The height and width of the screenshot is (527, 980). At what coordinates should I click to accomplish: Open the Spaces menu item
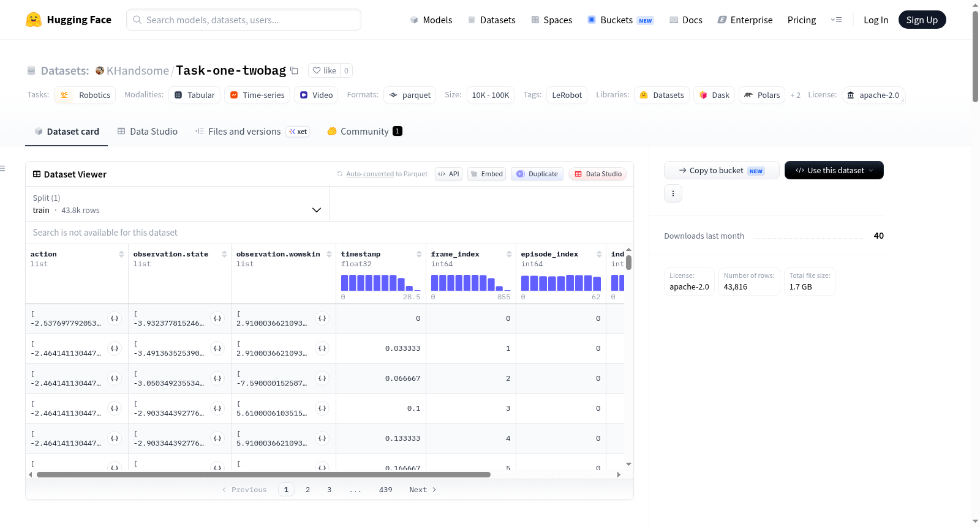[552, 20]
